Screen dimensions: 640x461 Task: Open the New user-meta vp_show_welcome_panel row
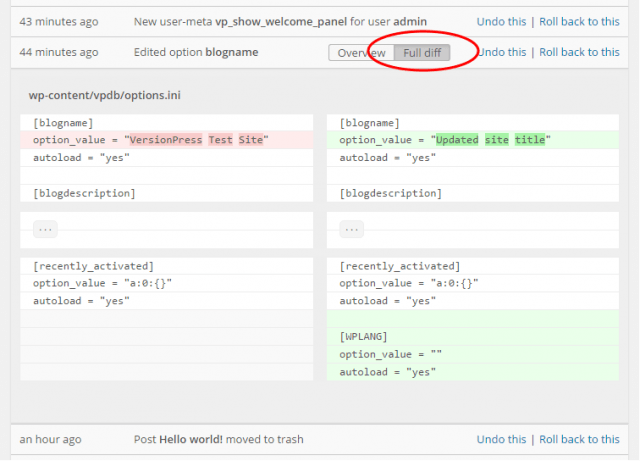pyautogui.click(x=280, y=22)
